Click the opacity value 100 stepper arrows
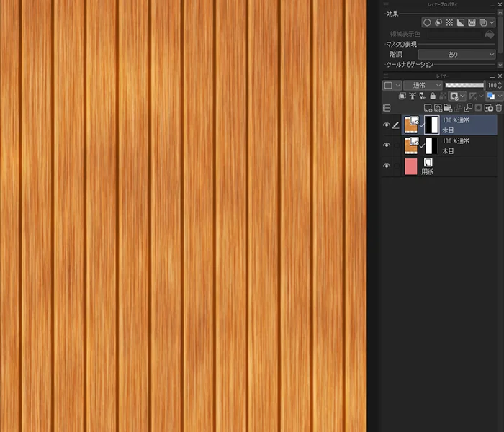 coord(500,85)
